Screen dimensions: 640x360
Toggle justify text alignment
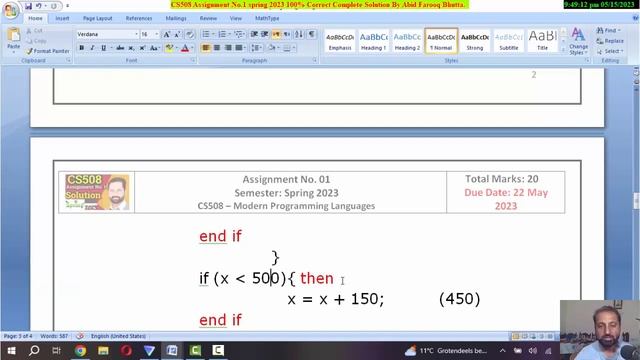coord(239,48)
